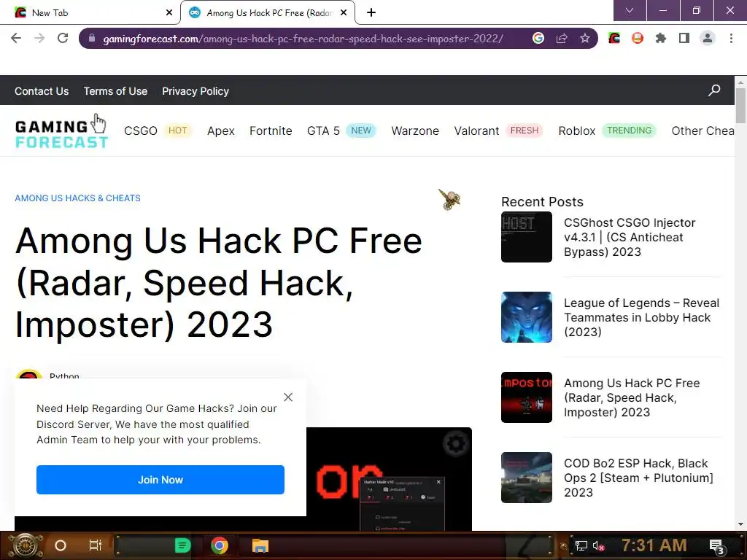Open the network tray icon
The height and width of the screenshot is (560, 747).
[x=581, y=545]
